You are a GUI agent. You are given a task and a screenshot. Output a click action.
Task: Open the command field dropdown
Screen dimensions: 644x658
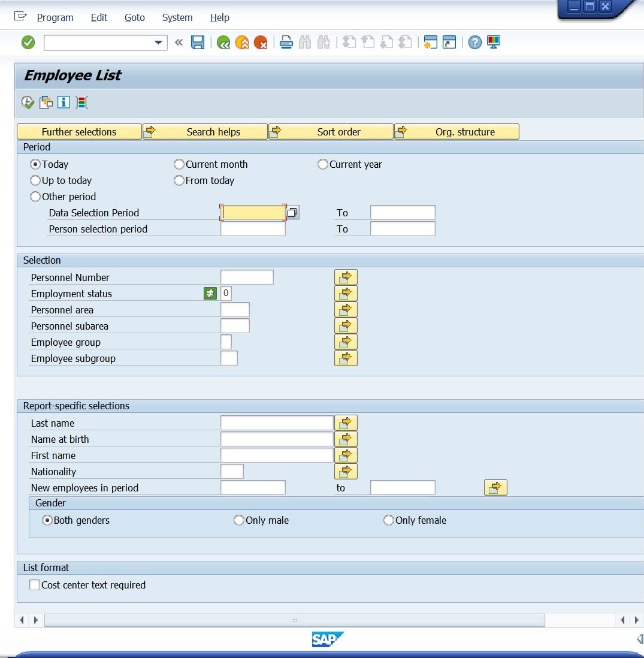point(158,43)
